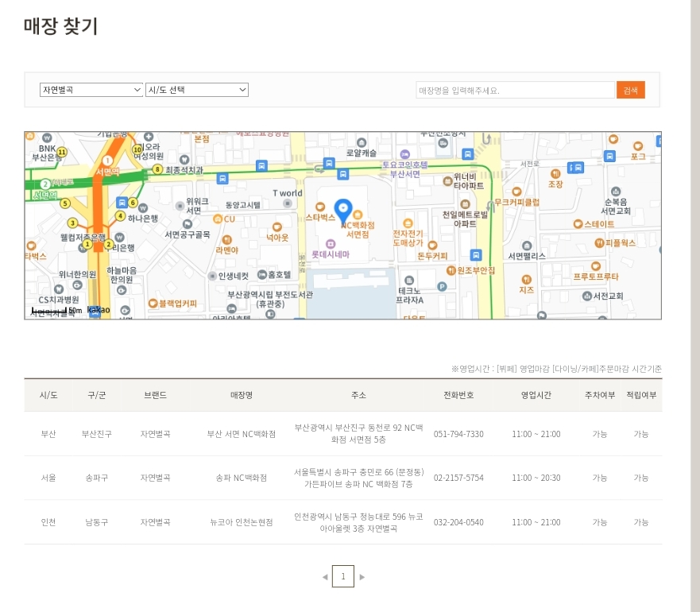Viewport: 700px width, 612px height.
Task: Click the 매장명 column header
Action: (x=241, y=395)
